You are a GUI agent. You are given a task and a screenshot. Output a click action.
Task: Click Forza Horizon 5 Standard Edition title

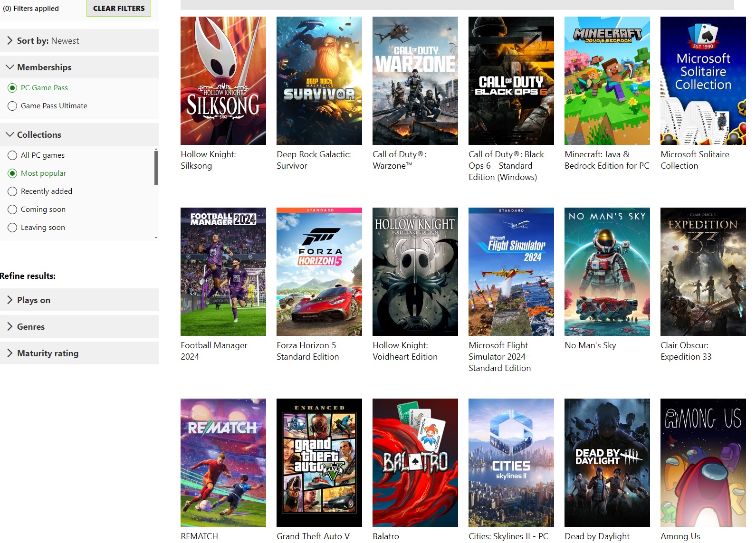308,351
